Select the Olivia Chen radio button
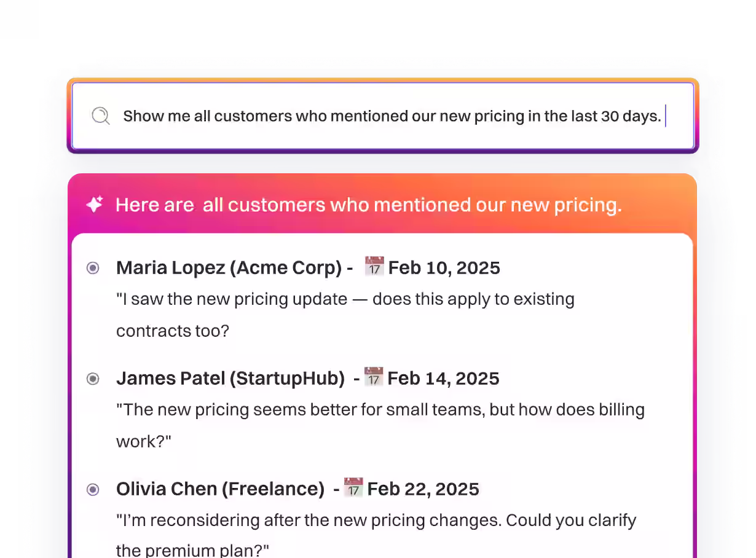 coord(93,489)
